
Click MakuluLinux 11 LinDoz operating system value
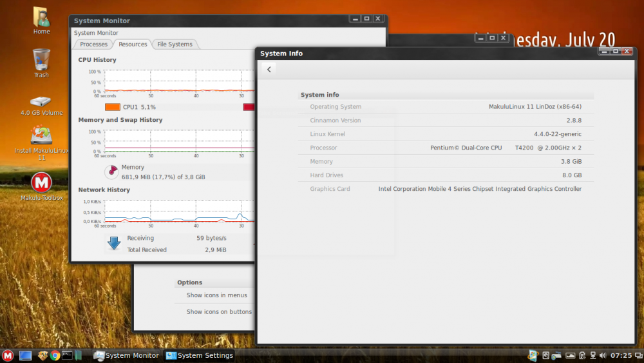coord(535,106)
